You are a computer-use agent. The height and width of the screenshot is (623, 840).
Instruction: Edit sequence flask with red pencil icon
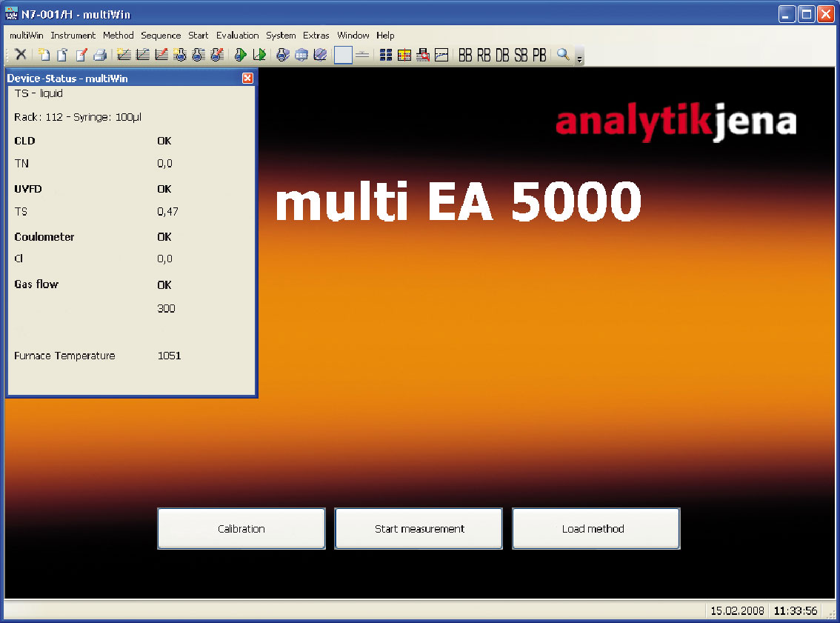[217, 54]
